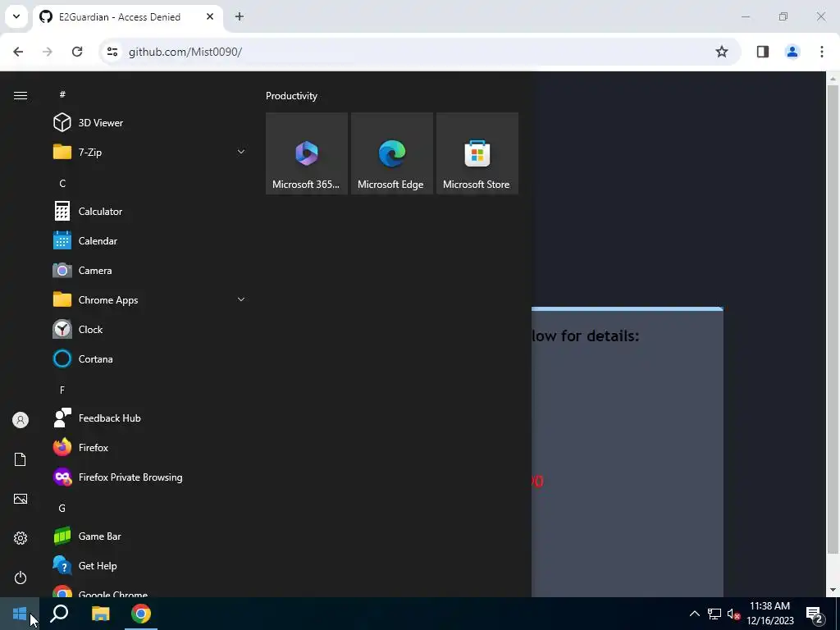Open the clock showing 11:38 AM
Viewport: 840px width, 630px height.
coord(769,614)
